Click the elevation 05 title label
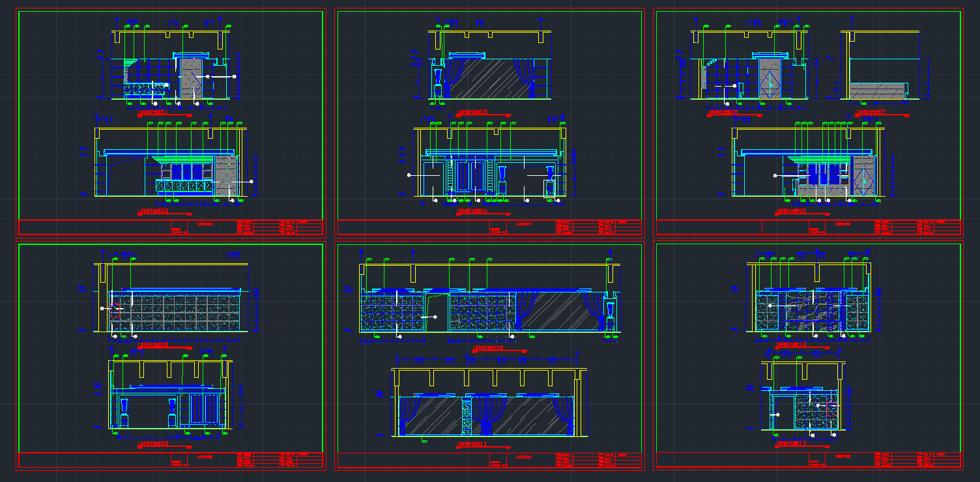 (x=723, y=112)
